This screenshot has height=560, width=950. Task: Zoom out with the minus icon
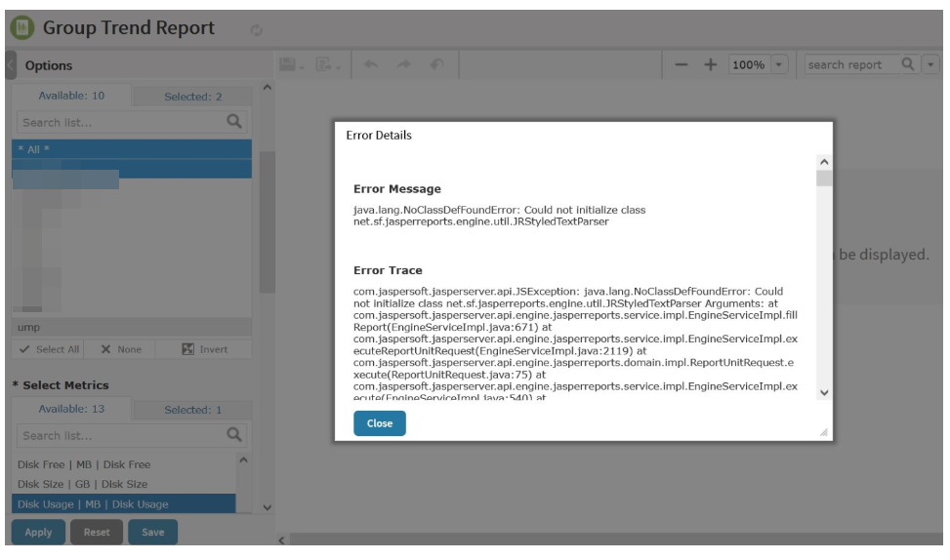point(681,64)
